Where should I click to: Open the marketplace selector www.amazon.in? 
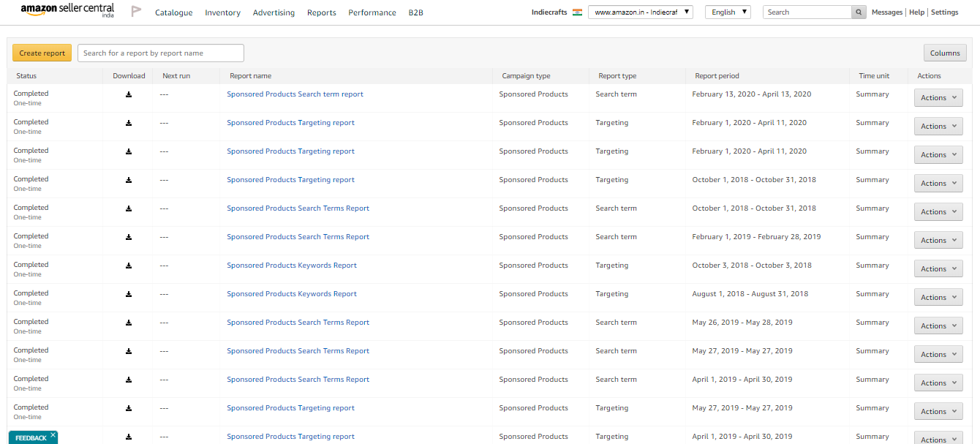click(x=641, y=12)
